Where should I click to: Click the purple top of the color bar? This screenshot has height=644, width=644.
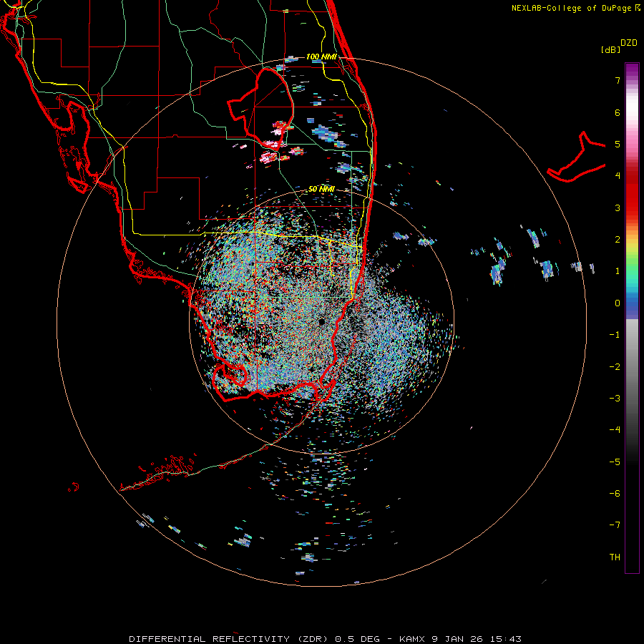pos(632,70)
